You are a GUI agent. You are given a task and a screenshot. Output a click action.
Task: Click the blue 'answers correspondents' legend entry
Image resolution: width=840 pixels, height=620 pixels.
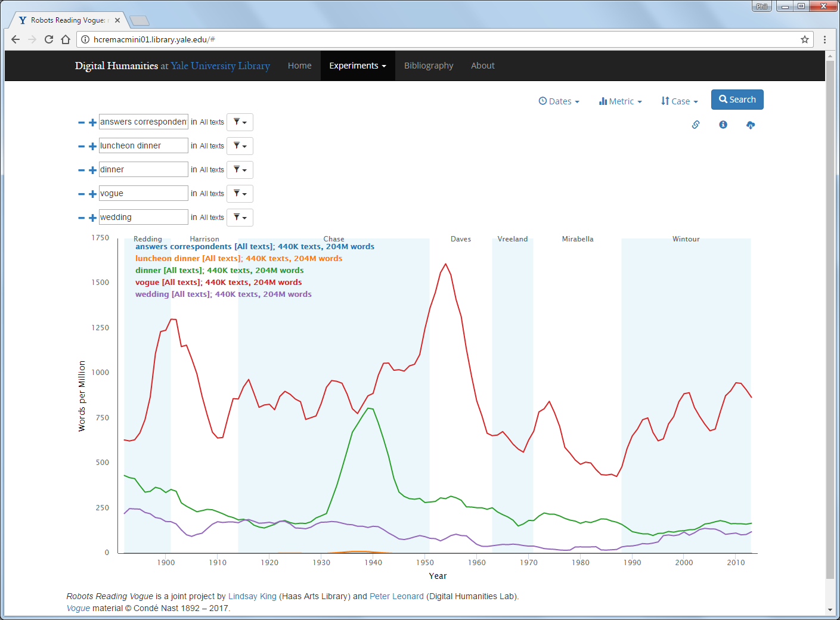pos(255,247)
